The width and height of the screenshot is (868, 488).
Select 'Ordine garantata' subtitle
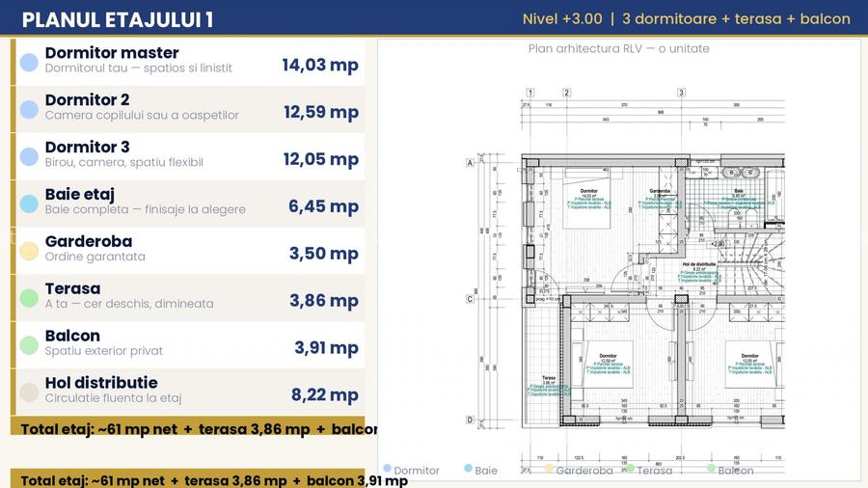tap(95, 257)
